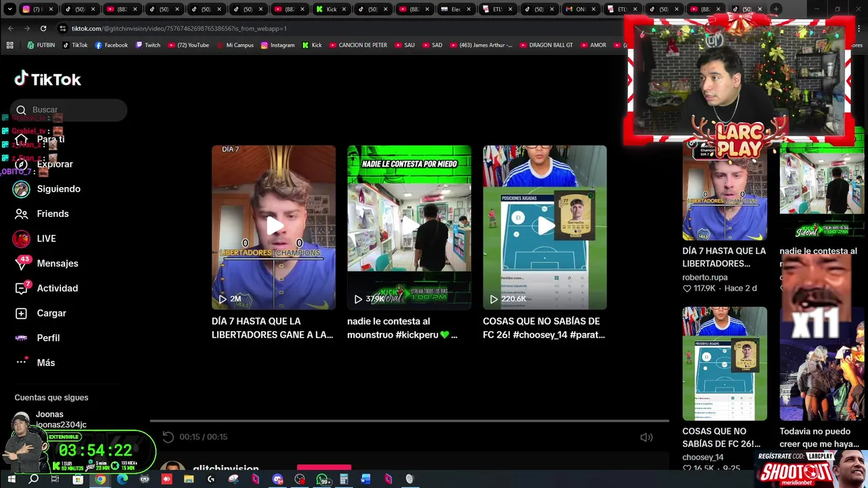Open Twitch bookmark
This screenshot has height=488, width=868.
(x=148, y=45)
